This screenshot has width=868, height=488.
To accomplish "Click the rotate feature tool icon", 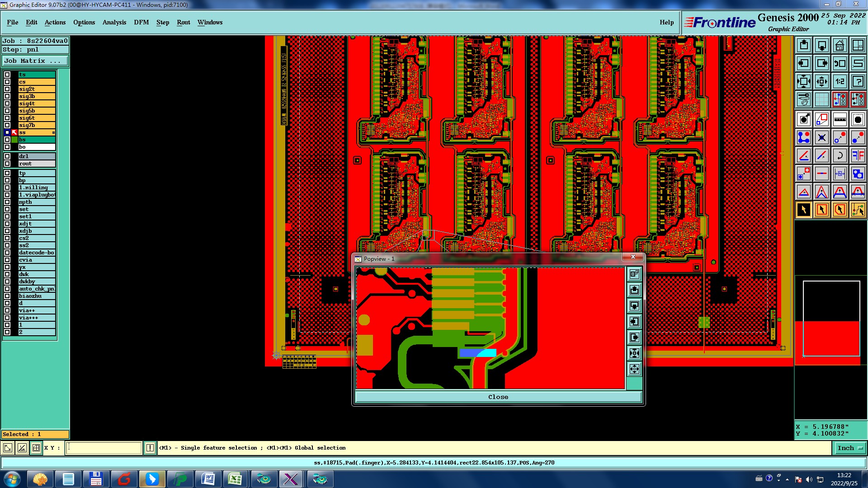I will click(840, 155).
